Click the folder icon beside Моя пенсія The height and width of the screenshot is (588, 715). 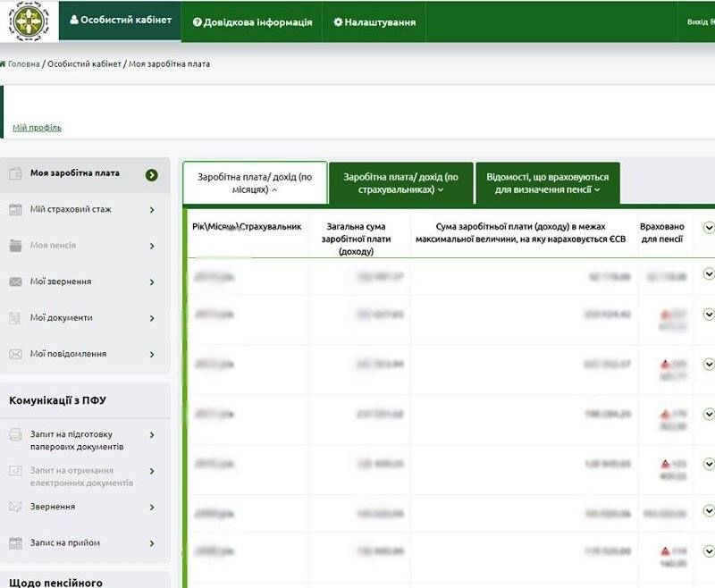[x=14, y=245]
